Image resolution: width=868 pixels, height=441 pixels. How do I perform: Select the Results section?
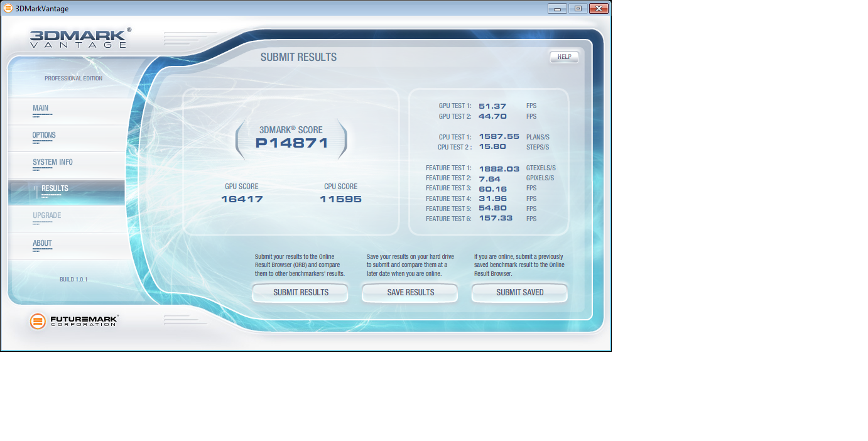[x=66, y=192]
